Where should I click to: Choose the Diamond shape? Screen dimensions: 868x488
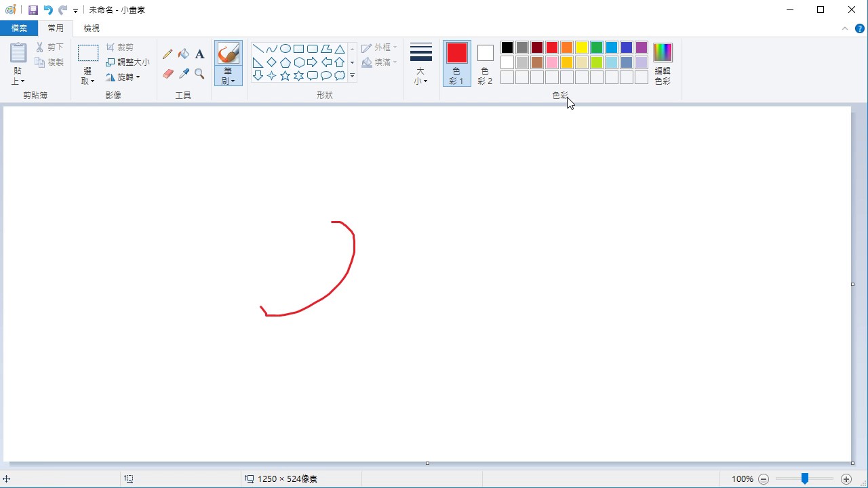tap(272, 62)
